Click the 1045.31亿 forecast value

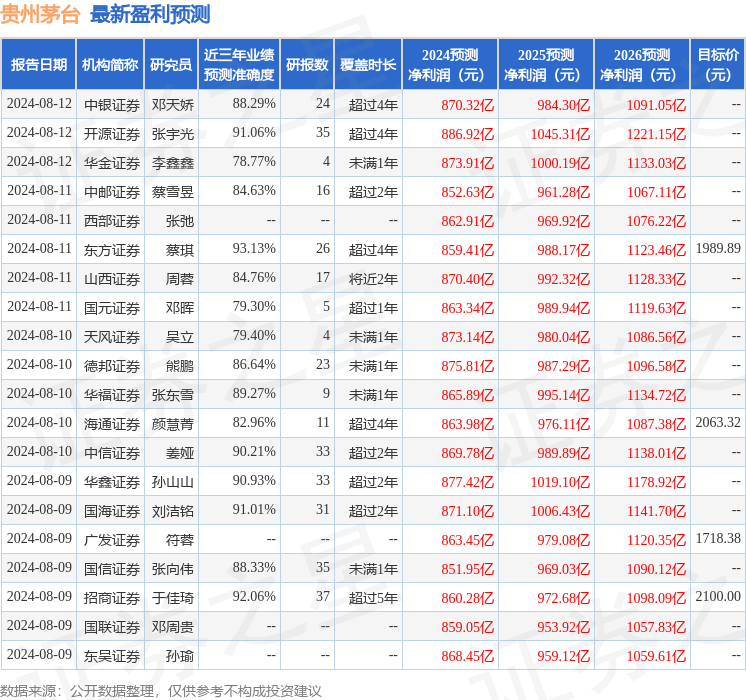coord(560,134)
